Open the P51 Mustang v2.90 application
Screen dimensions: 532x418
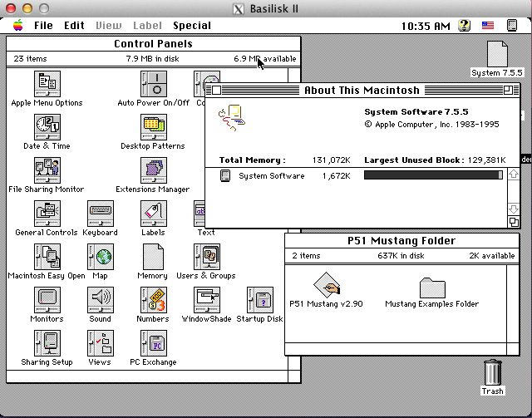(x=324, y=286)
